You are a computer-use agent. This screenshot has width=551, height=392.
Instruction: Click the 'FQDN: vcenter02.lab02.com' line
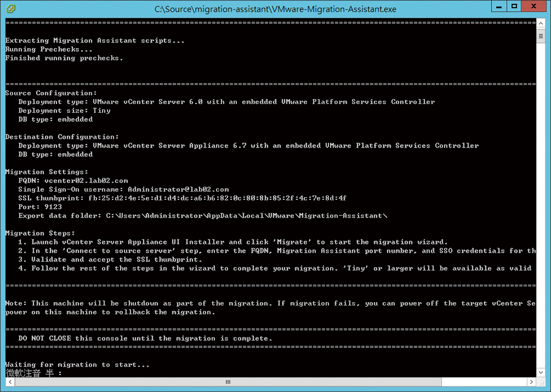point(73,181)
